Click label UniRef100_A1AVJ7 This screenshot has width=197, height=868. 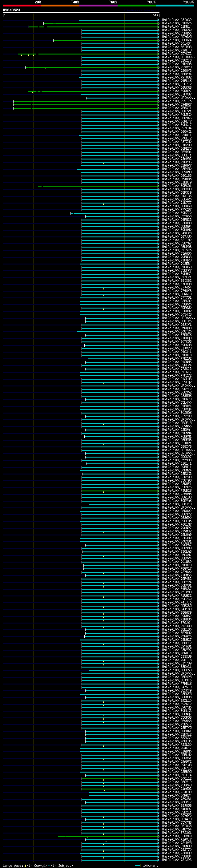point(177,840)
